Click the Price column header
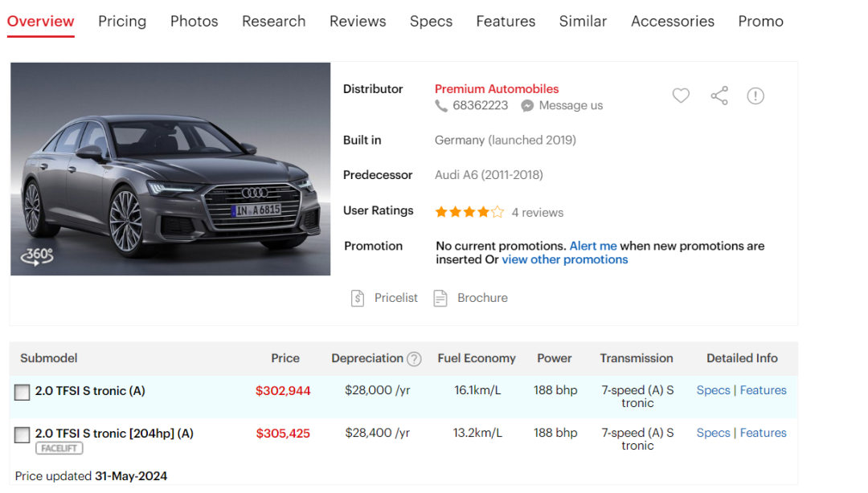 pos(285,359)
